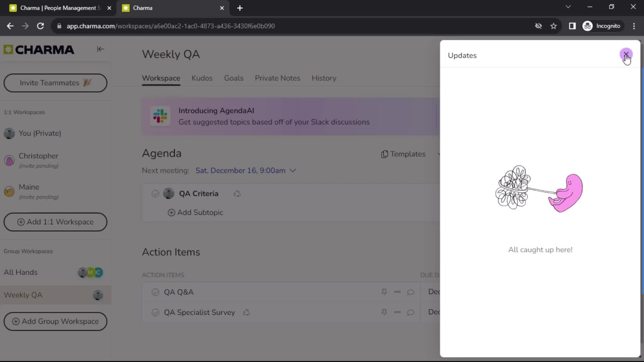Click Invite Teammates button

(55, 83)
